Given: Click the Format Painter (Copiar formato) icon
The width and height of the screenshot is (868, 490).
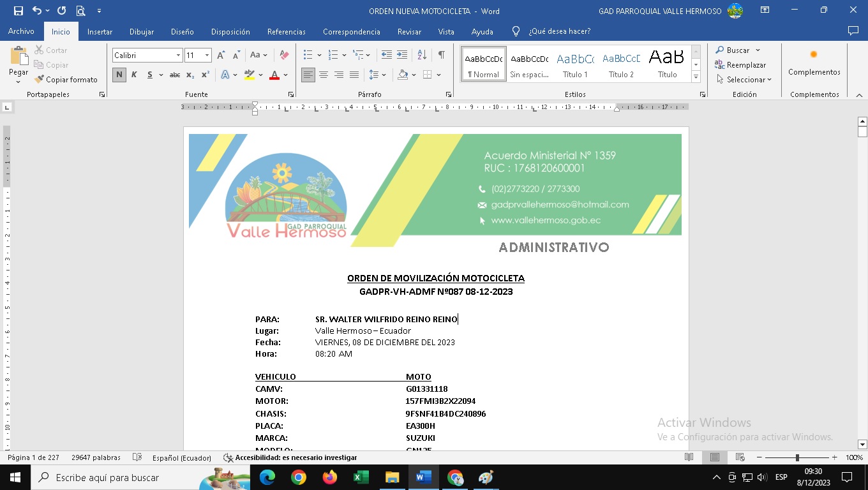Looking at the screenshot, I should pos(40,80).
